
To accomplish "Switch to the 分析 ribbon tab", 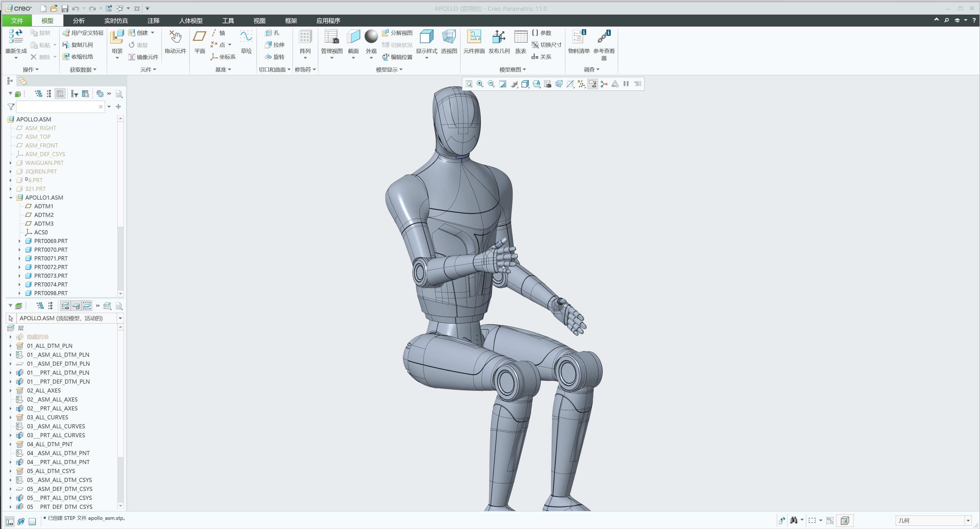I will pyautogui.click(x=79, y=20).
